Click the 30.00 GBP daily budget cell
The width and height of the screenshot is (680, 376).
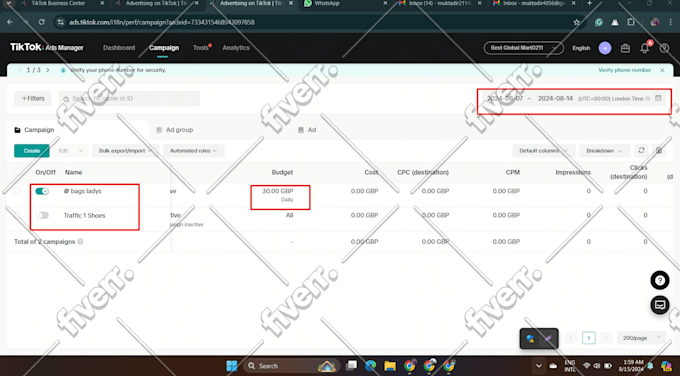pos(278,194)
